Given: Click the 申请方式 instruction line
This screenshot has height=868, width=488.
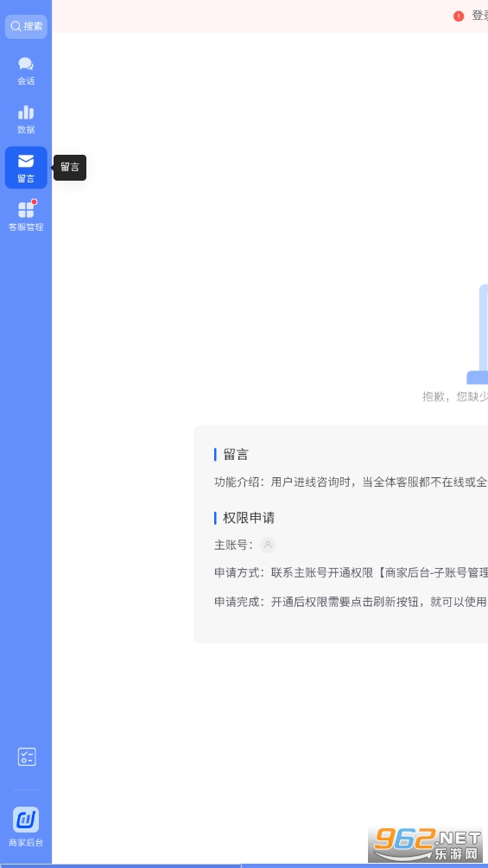Looking at the screenshot, I should pos(351,573).
